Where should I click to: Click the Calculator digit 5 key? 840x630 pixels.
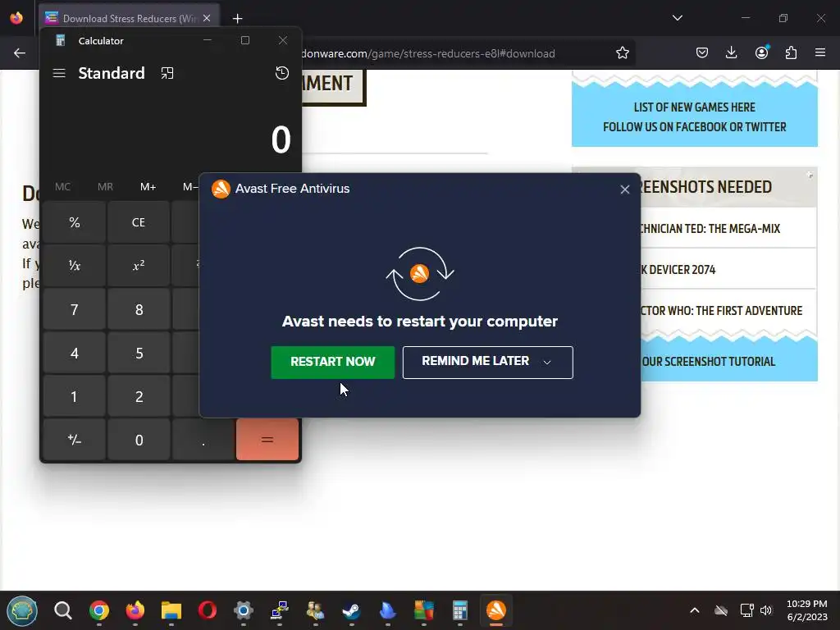[x=139, y=353]
